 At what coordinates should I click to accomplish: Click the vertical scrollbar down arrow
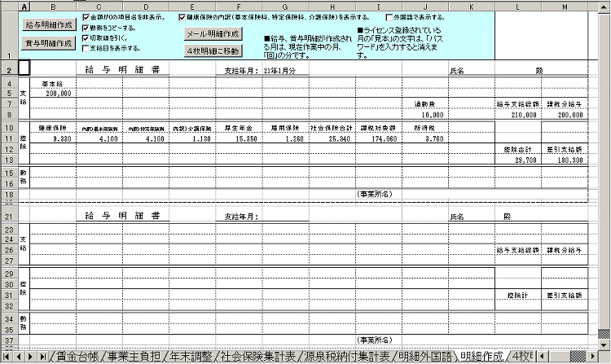point(604,344)
